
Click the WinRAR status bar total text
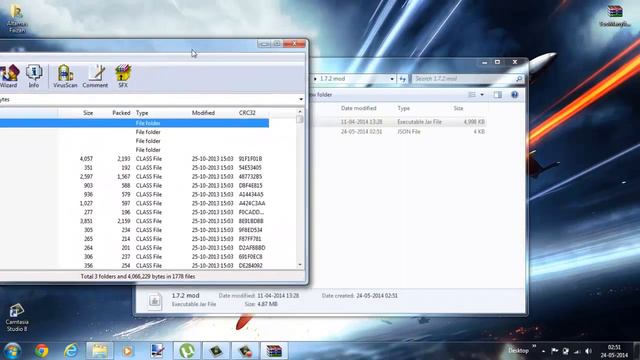pos(138,276)
